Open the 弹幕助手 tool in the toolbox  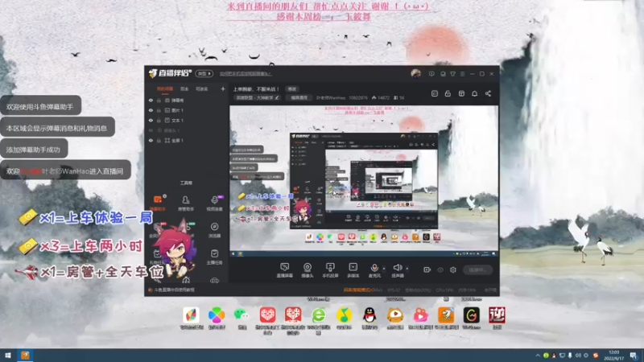tap(158, 203)
